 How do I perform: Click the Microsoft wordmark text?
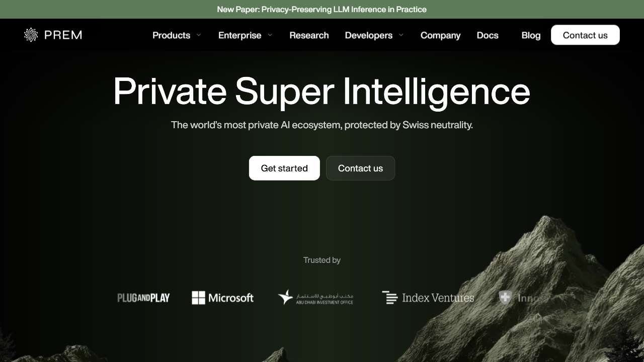231,298
